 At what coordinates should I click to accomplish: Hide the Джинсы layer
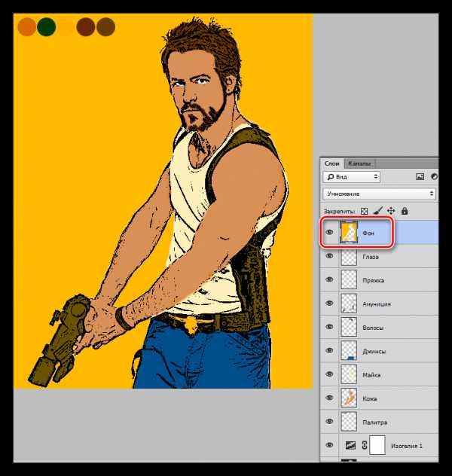pyautogui.click(x=329, y=351)
